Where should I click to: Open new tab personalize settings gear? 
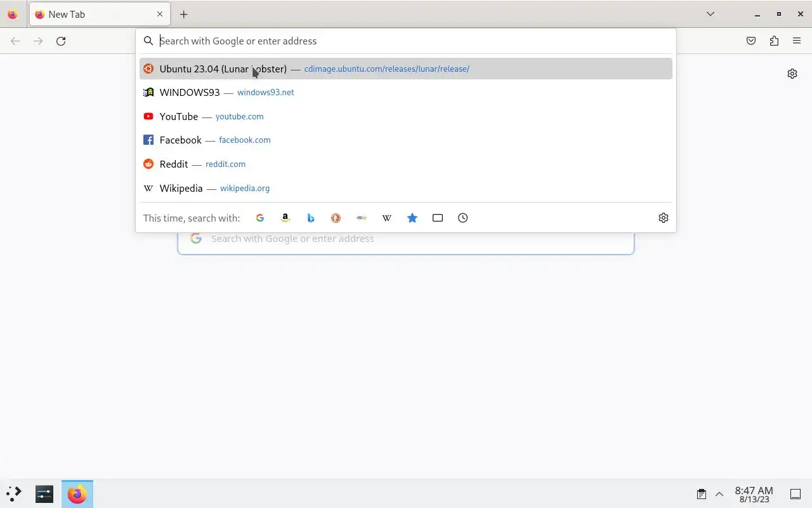point(792,74)
